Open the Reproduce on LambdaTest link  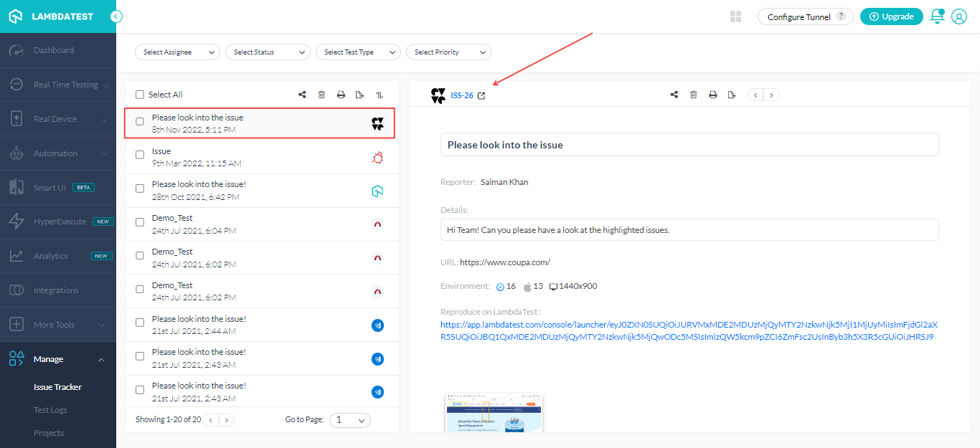[689, 330]
